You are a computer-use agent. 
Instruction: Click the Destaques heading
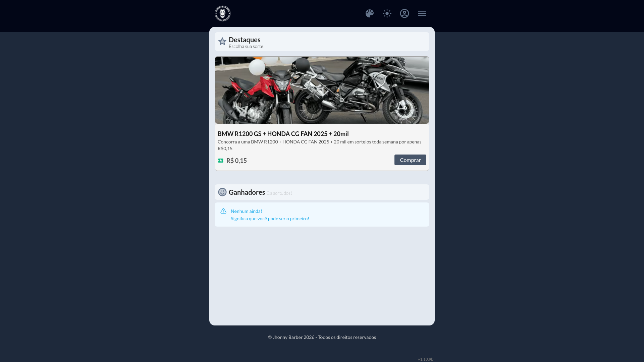245,40
